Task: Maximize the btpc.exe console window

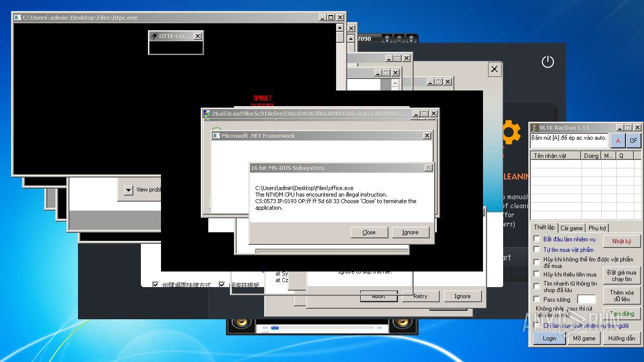Action: 331,18
